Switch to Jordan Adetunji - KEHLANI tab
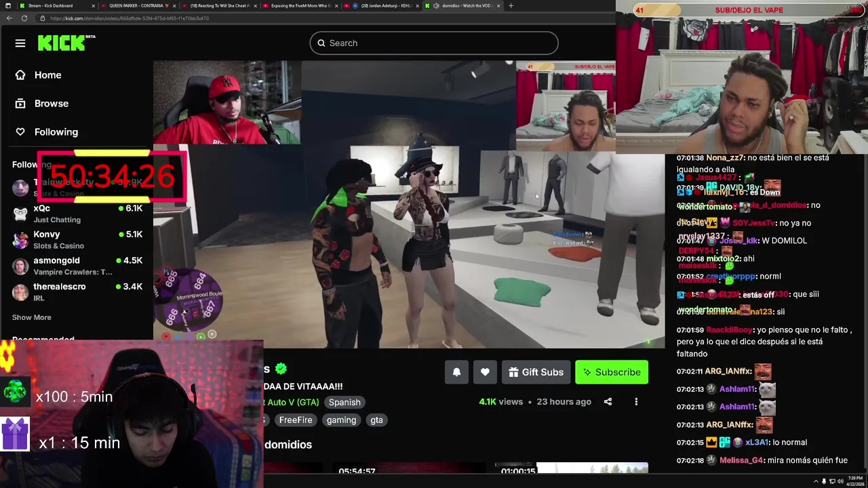 (382, 5)
